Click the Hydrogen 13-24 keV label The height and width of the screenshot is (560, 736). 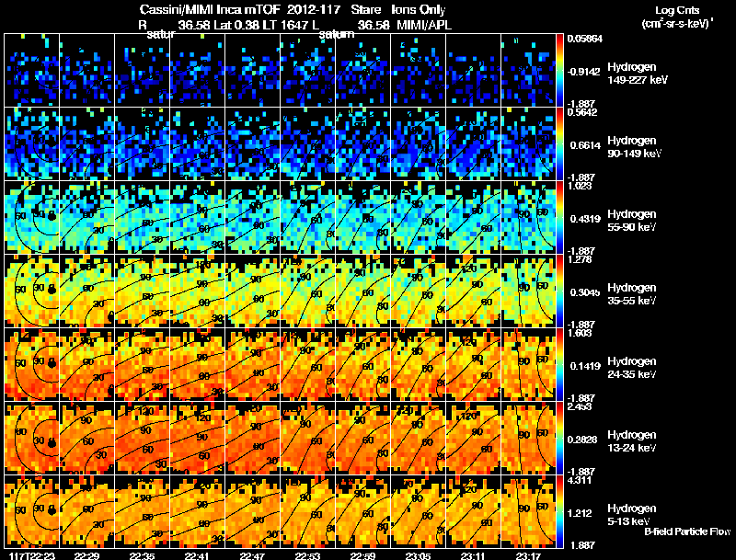[x=631, y=441]
